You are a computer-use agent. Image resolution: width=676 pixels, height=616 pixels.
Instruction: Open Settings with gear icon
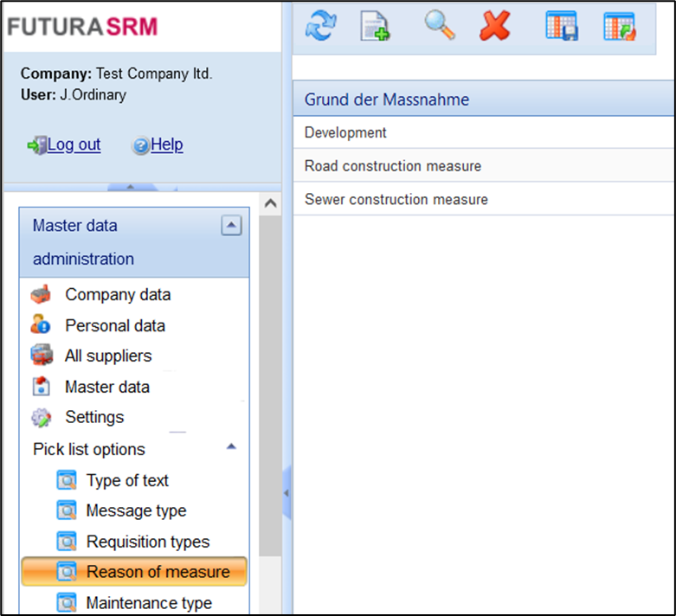tap(94, 418)
